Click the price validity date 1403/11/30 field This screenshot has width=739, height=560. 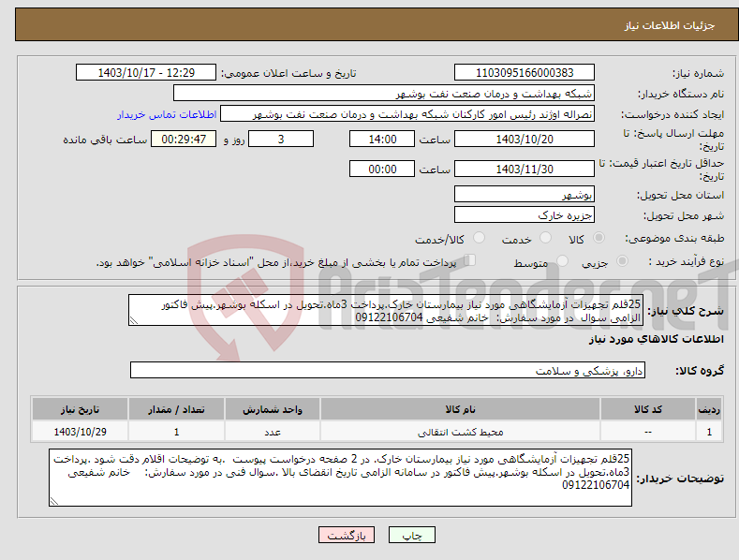(x=525, y=169)
